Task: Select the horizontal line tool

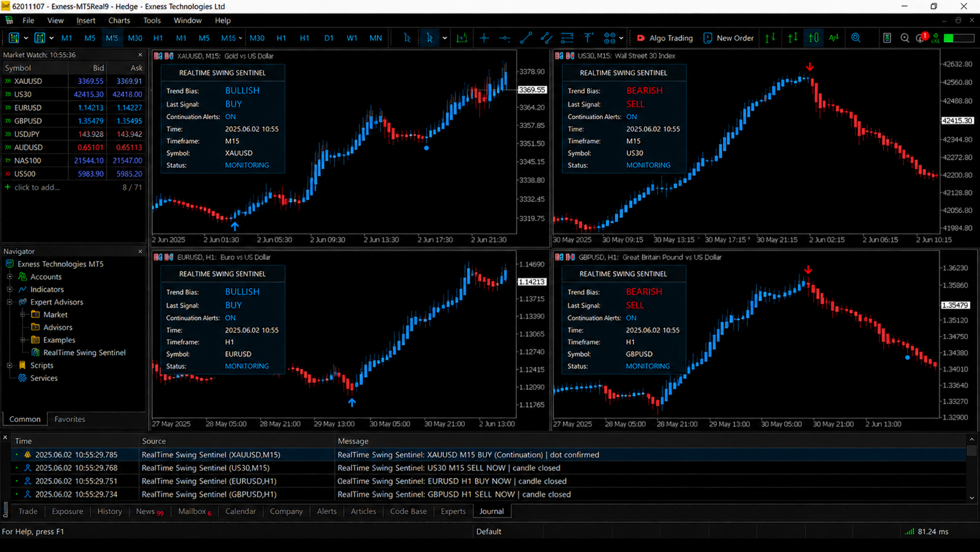Action: (x=505, y=38)
